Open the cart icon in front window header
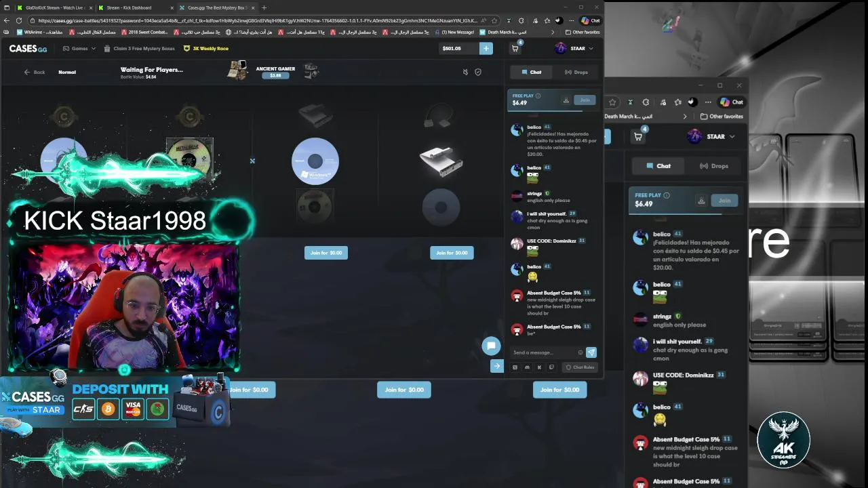 (515, 48)
